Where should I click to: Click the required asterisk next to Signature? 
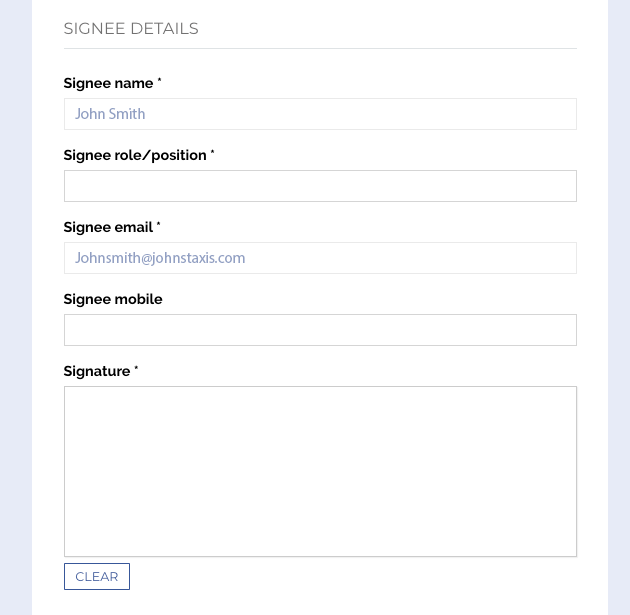pos(136,370)
